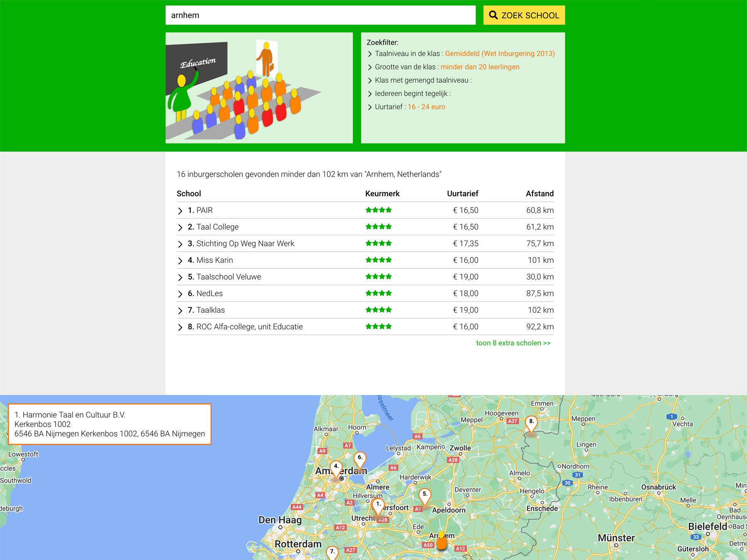Image resolution: width=747 pixels, height=560 pixels.
Task: Expand the PAIR school row chevron
Action: [180, 211]
